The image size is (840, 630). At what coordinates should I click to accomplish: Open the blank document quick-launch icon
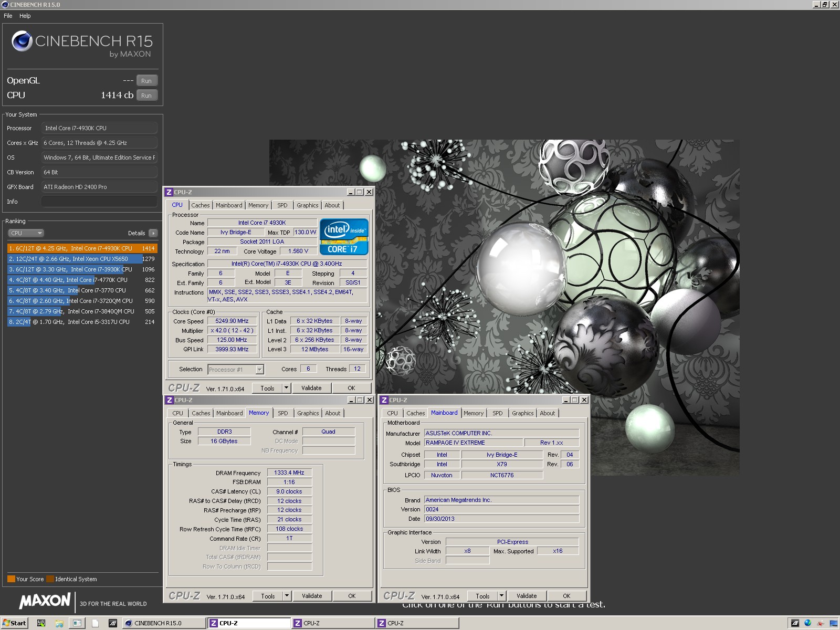[x=95, y=623]
